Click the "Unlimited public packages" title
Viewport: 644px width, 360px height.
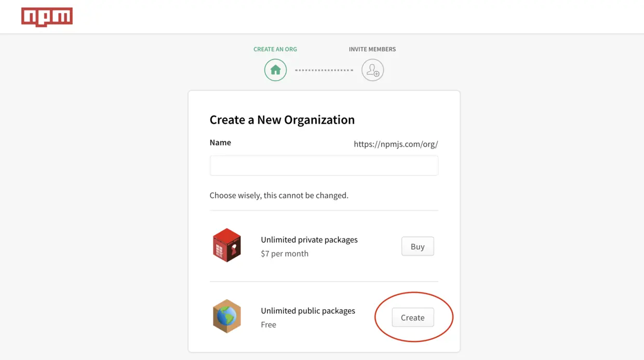click(x=308, y=311)
